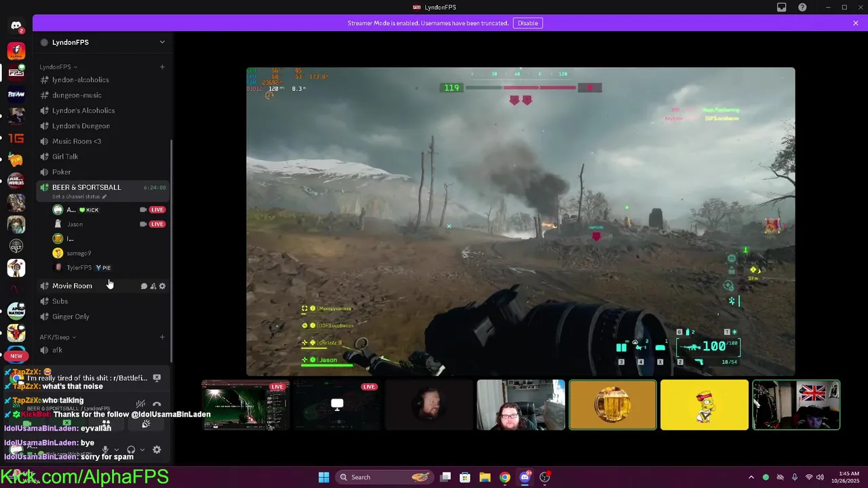The height and width of the screenshot is (488, 868).
Task: Select the beer mug avatar tile
Action: 613,405
